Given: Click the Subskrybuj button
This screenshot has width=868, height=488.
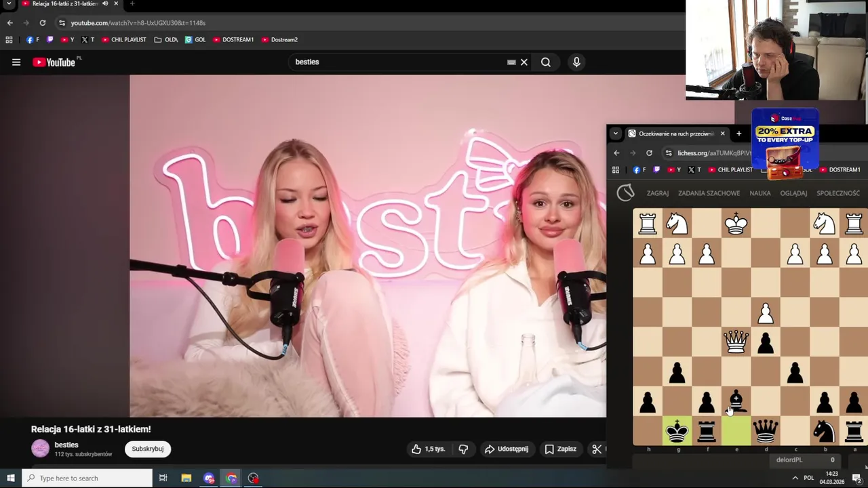Looking at the screenshot, I should point(148,449).
